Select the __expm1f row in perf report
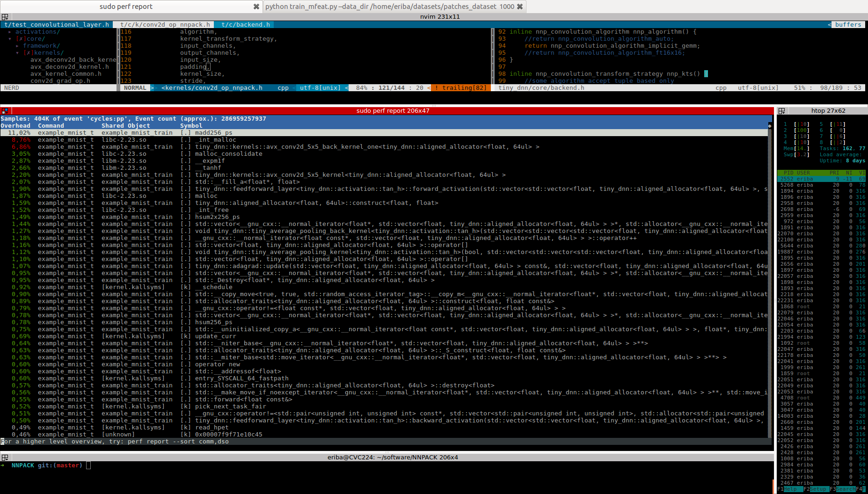This screenshot has width=868, height=494. [x=384, y=161]
